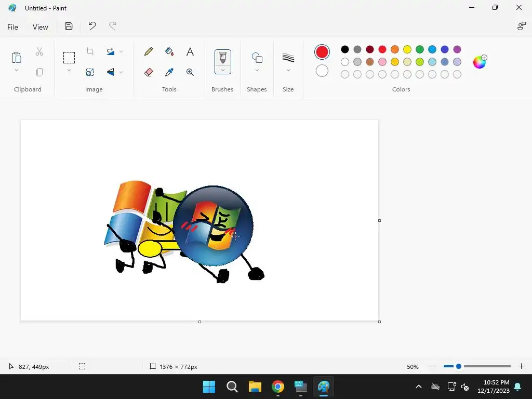Click the canvas bottom-right resize handle
532x399 pixels.
click(x=379, y=322)
